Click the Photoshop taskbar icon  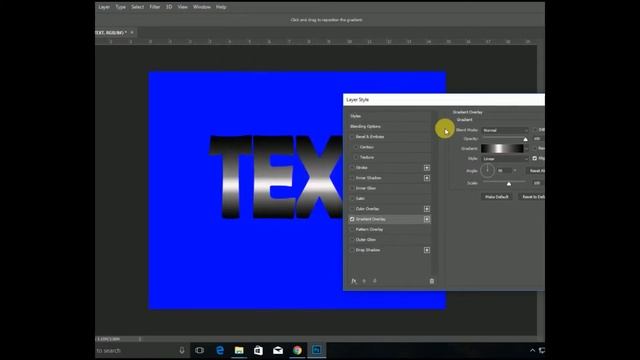click(317, 350)
